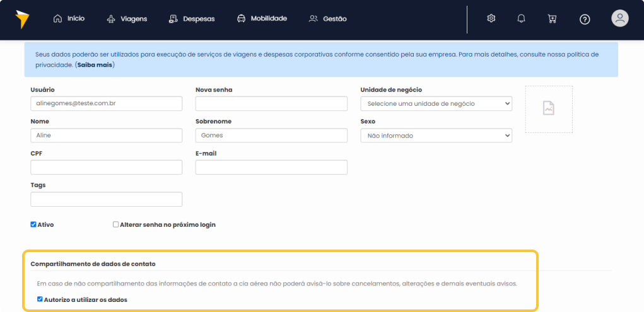Click the Saiba mais link

click(95, 65)
